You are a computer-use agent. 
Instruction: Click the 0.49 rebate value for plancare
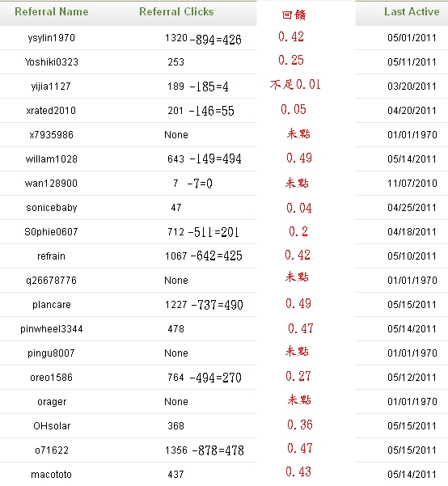coord(298,303)
